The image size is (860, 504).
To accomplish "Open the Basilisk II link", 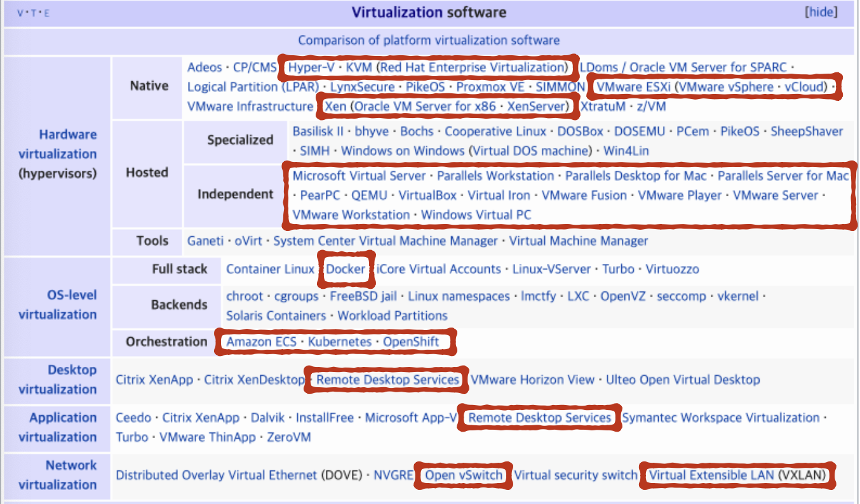I will pyautogui.click(x=318, y=131).
